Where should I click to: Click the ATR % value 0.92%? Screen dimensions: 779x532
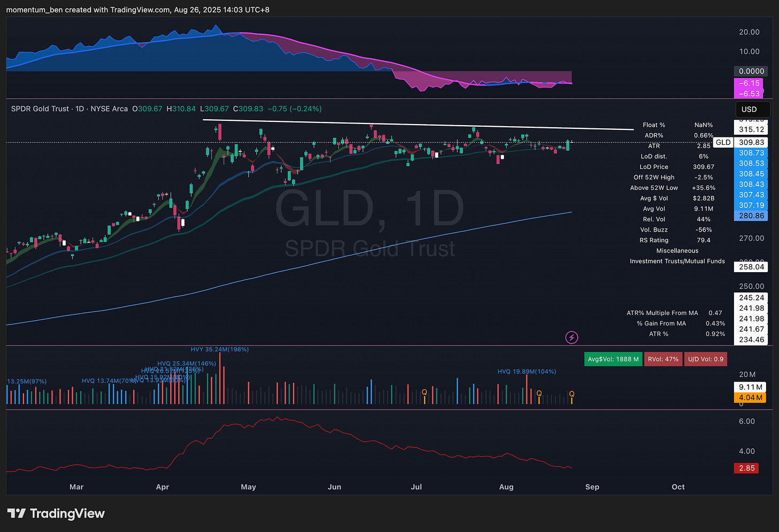(715, 334)
